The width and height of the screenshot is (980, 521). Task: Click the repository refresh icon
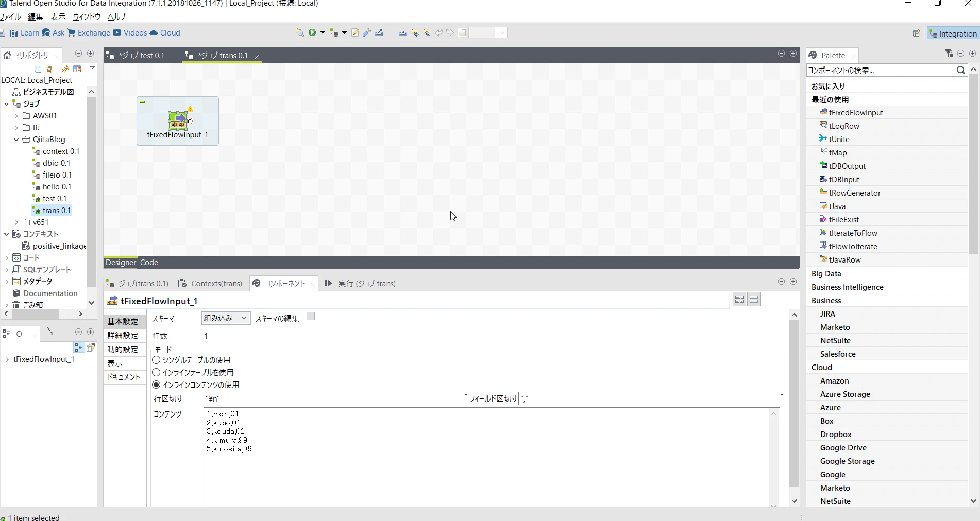tap(65, 69)
